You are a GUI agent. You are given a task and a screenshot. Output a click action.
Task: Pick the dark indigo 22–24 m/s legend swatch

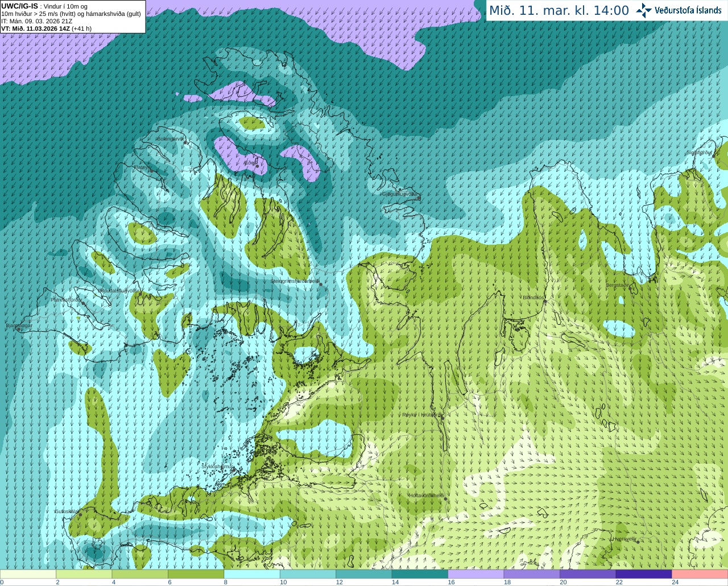644,574
